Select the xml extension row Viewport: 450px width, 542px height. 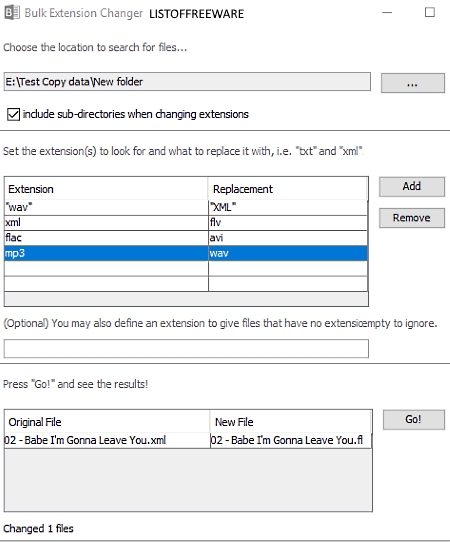click(186, 223)
